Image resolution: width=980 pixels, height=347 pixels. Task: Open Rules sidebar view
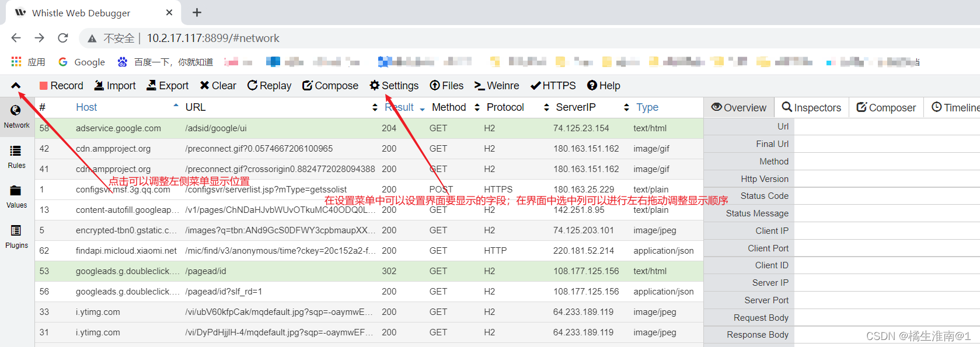(x=16, y=157)
